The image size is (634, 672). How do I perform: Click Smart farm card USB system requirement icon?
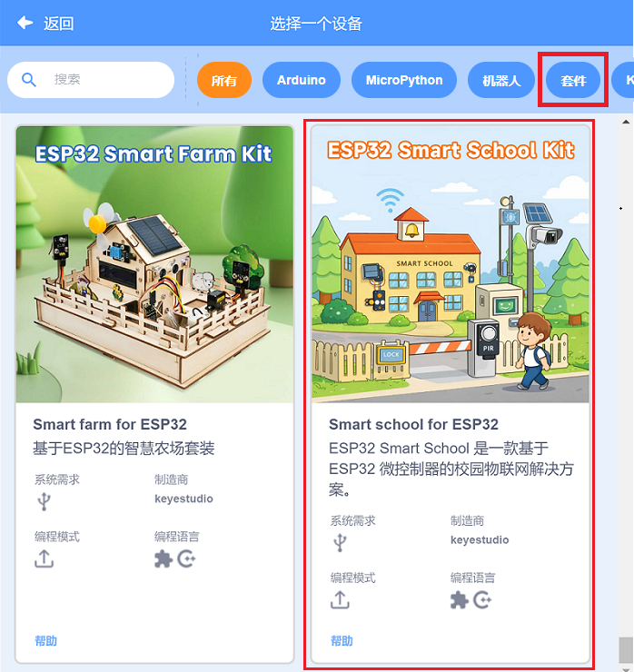point(44,501)
